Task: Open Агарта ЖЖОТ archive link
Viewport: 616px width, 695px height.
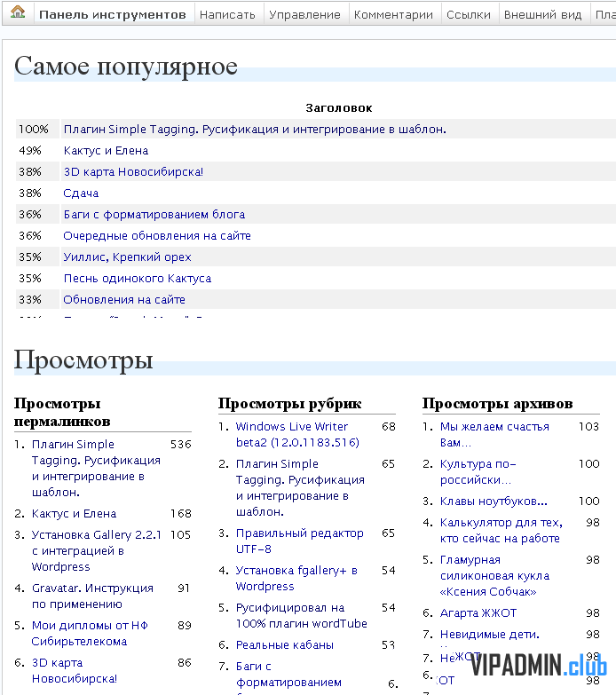Action: pos(478,613)
